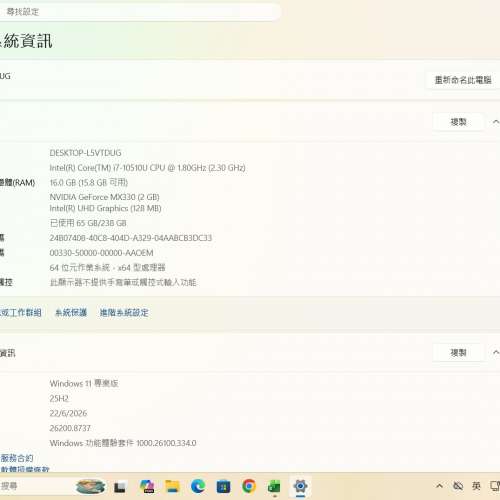Open File Explorer from the taskbar
Screen dimensions: 500x500
(x=173, y=487)
